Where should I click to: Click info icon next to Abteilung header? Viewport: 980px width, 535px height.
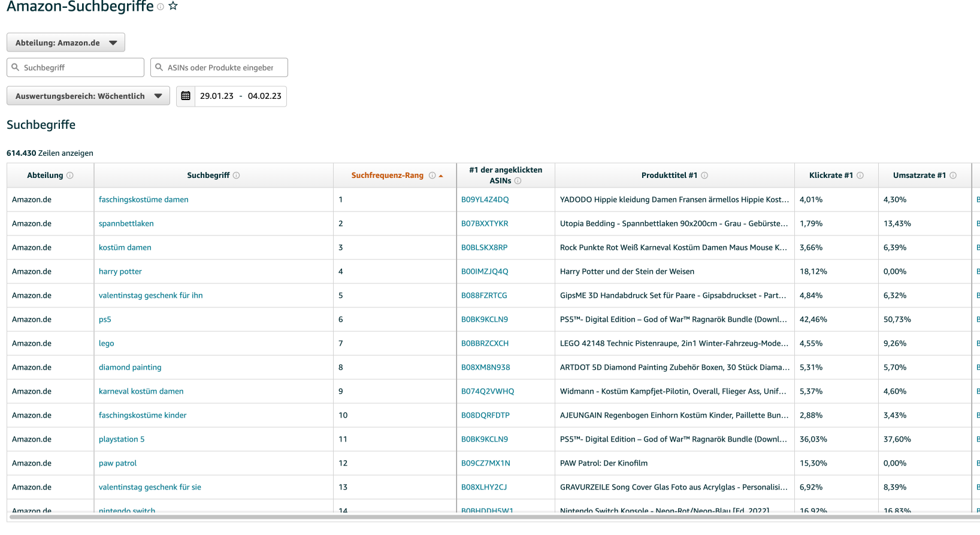70,175
